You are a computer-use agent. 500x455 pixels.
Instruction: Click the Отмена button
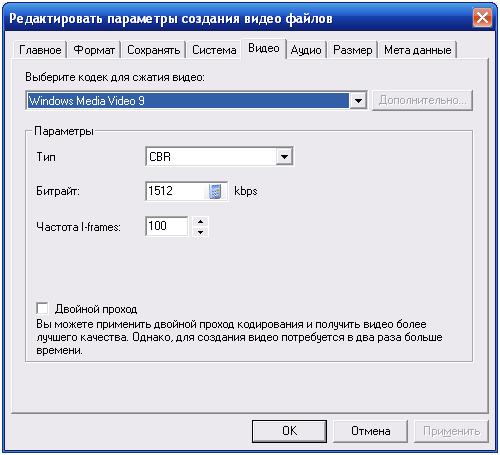click(x=370, y=431)
